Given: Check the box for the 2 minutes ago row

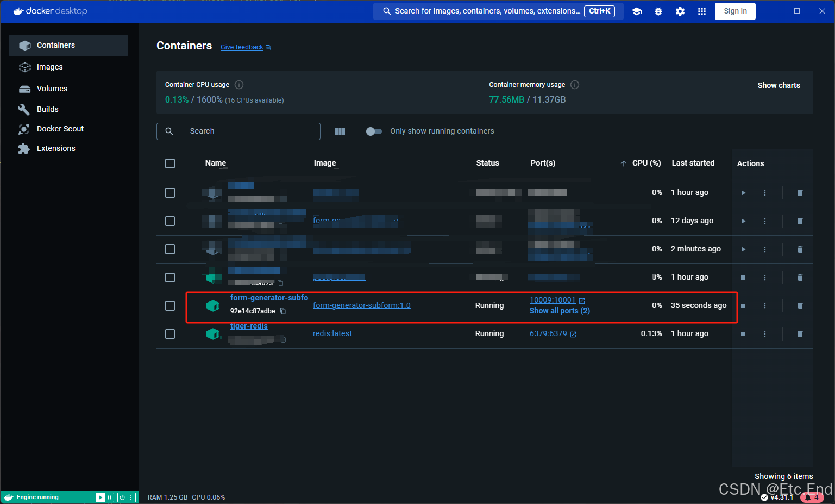Looking at the screenshot, I should tap(170, 249).
